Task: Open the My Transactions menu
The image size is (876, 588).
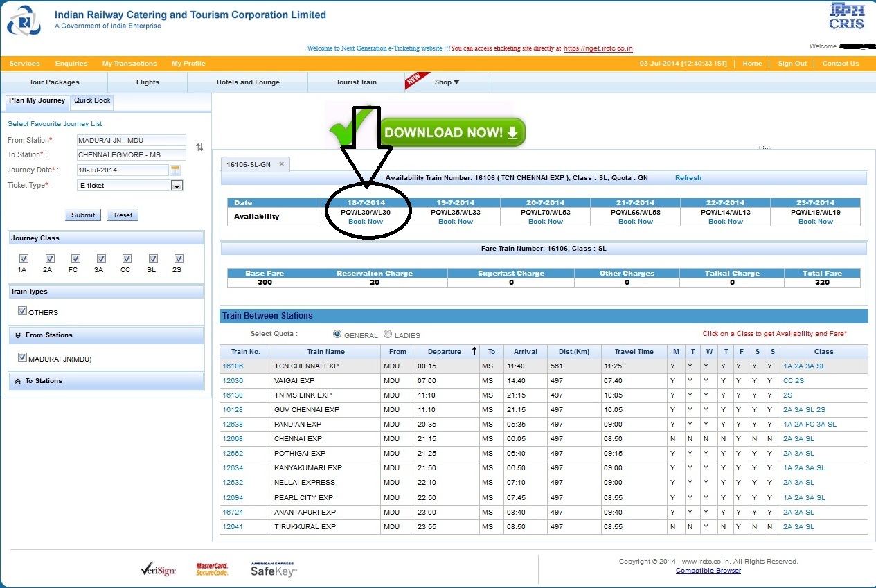Action: pos(129,64)
